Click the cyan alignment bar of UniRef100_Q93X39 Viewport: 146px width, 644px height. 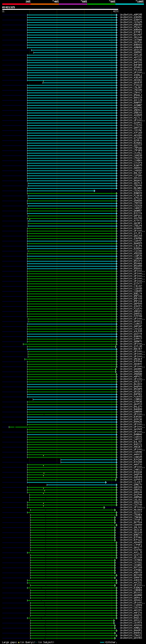[74, 50]
